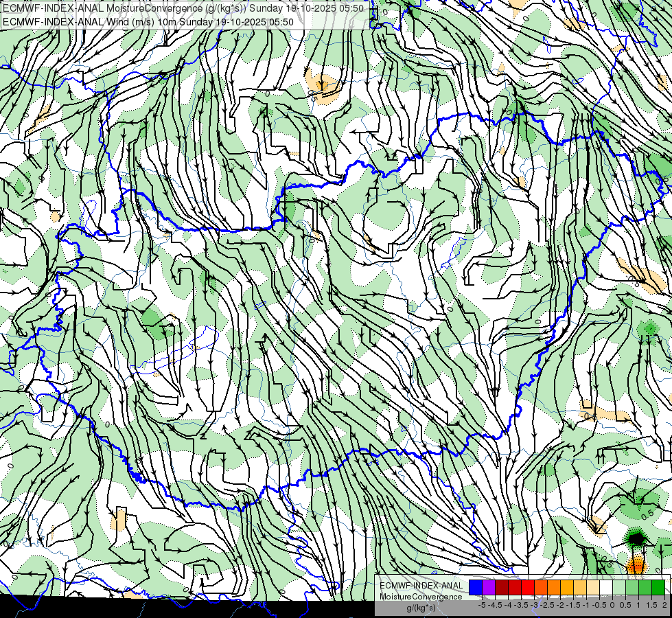Click the '-4.5' legend tick label

click(x=495, y=605)
